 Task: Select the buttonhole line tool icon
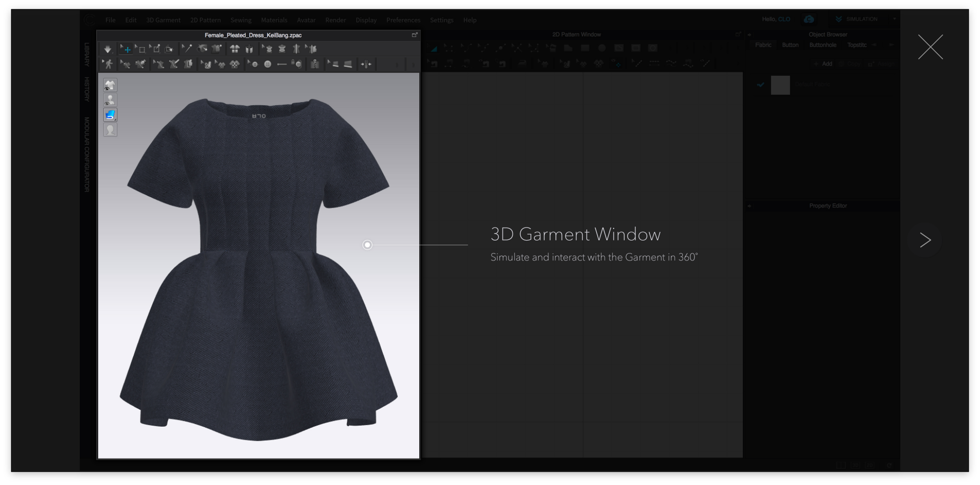282,64
